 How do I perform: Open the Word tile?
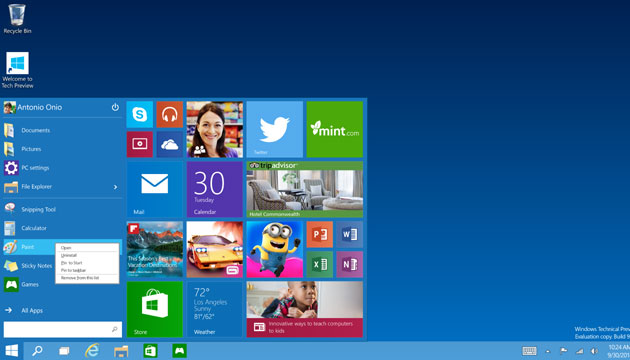coord(350,234)
